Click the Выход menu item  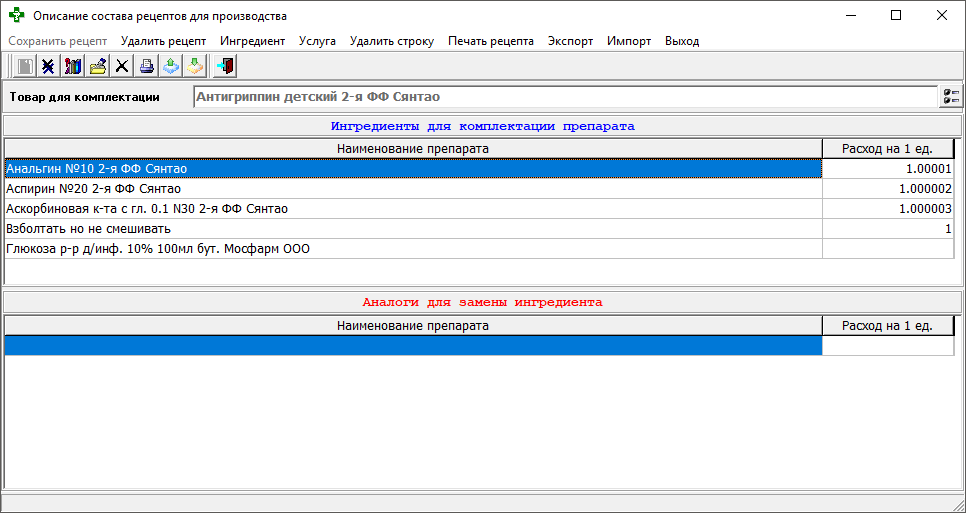click(x=682, y=41)
